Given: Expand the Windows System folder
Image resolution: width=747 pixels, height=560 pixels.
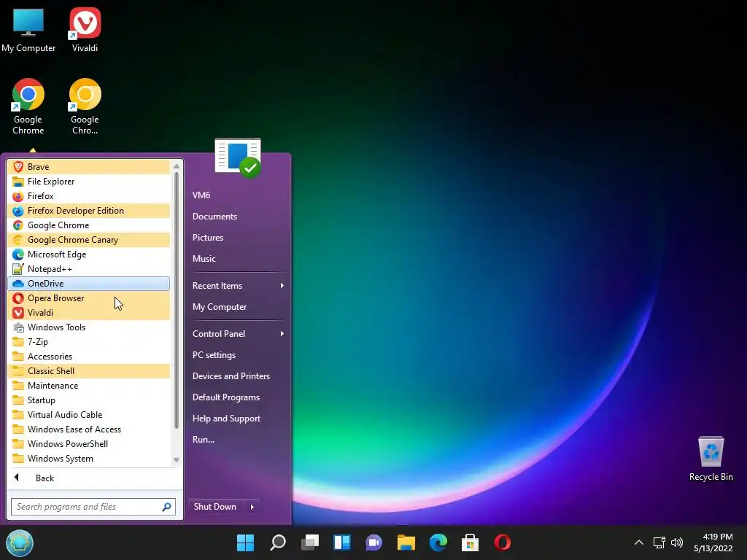Looking at the screenshot, I should coord(88,459).
